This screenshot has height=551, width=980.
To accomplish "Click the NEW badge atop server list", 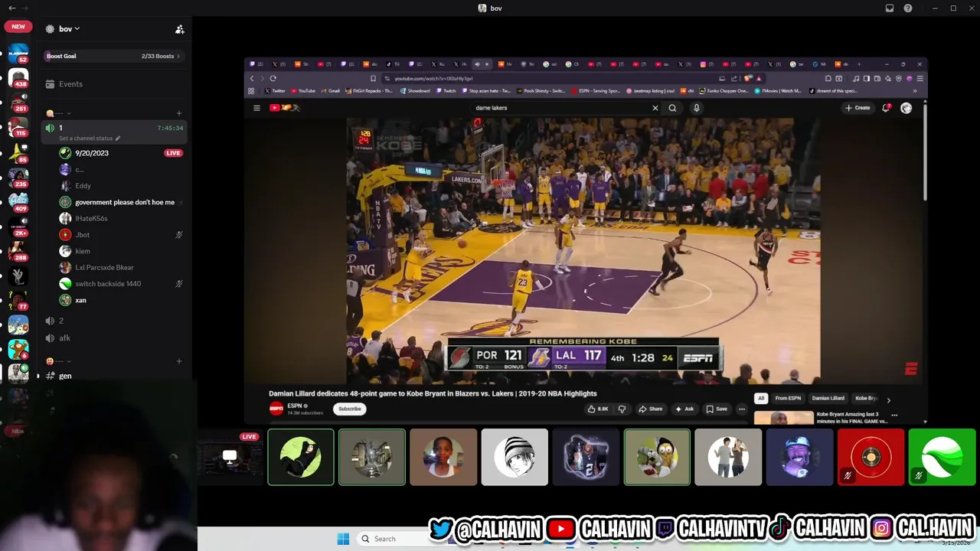I will pos(18,27).
